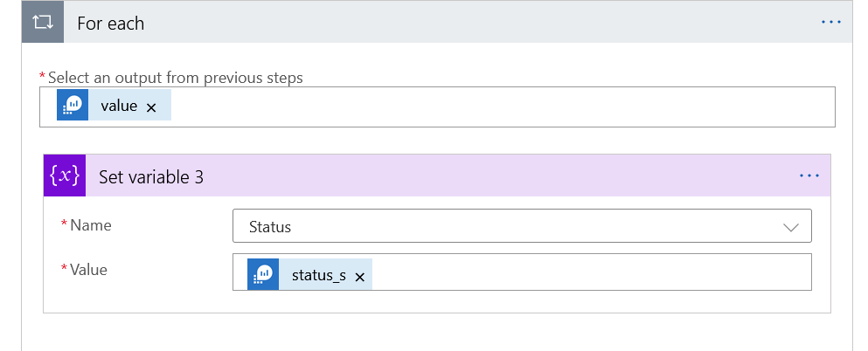Select the value dynamic content token
The height and width of the screenshot is (351, 868).
[x=119, y=106]
